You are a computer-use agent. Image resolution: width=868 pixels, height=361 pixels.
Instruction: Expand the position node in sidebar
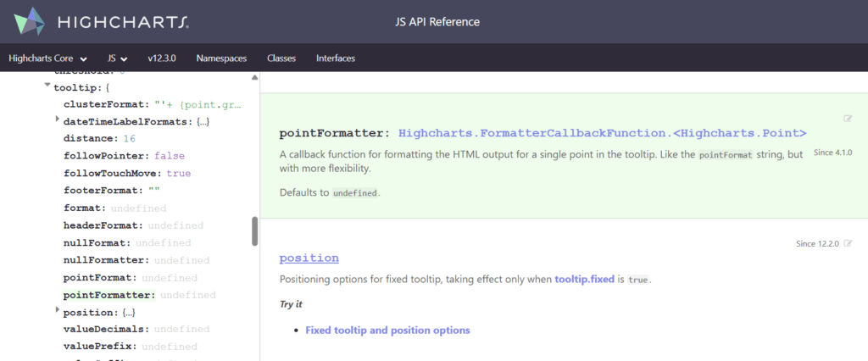(57, 311)
